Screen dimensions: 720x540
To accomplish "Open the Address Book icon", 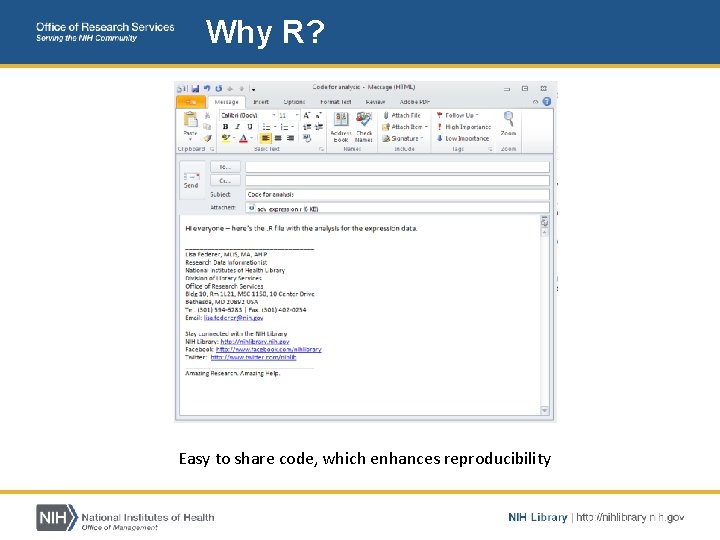I will click(341, 120).
